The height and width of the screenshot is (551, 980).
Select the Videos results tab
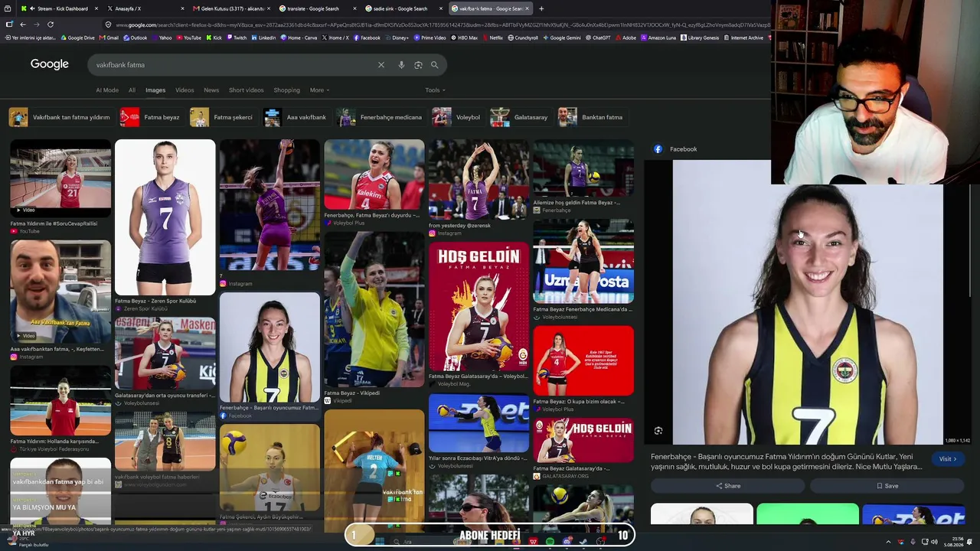click(x=185, y=90)
